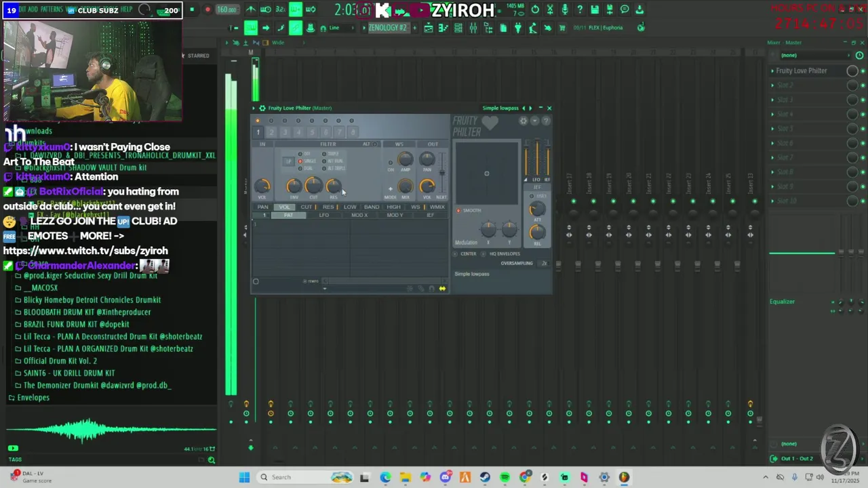Click the shopping cart icon in toolbar
This screenshot has height=488, width=868.
(562, 28)
